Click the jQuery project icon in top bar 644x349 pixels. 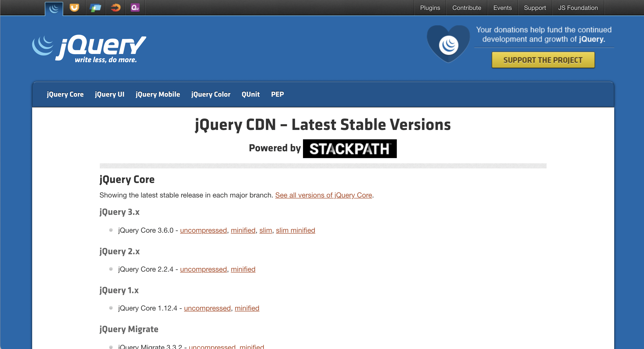(54, 8)
